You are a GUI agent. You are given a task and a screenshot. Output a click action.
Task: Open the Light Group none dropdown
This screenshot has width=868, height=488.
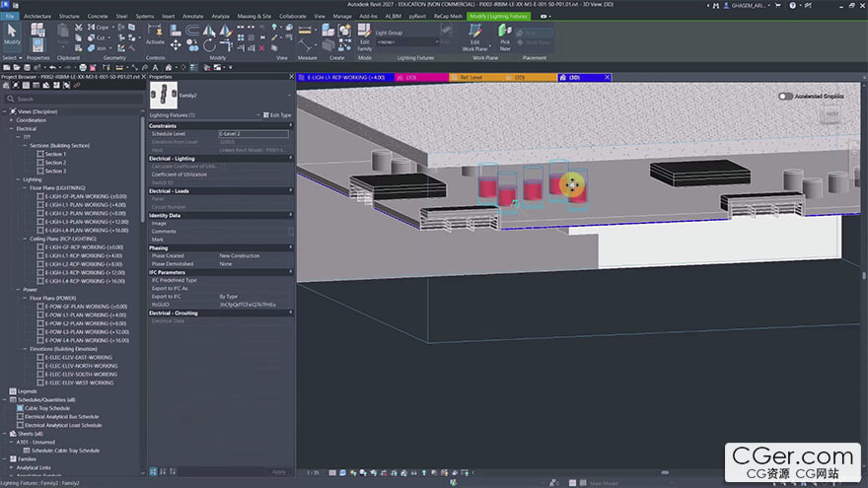[407, 42]
